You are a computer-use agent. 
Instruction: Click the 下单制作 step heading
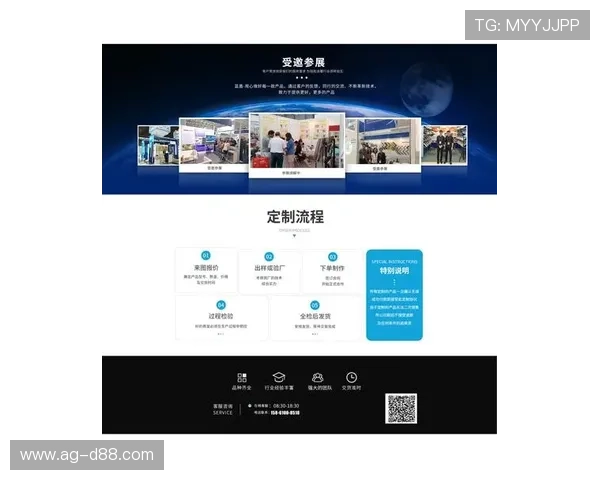point(332,268)
